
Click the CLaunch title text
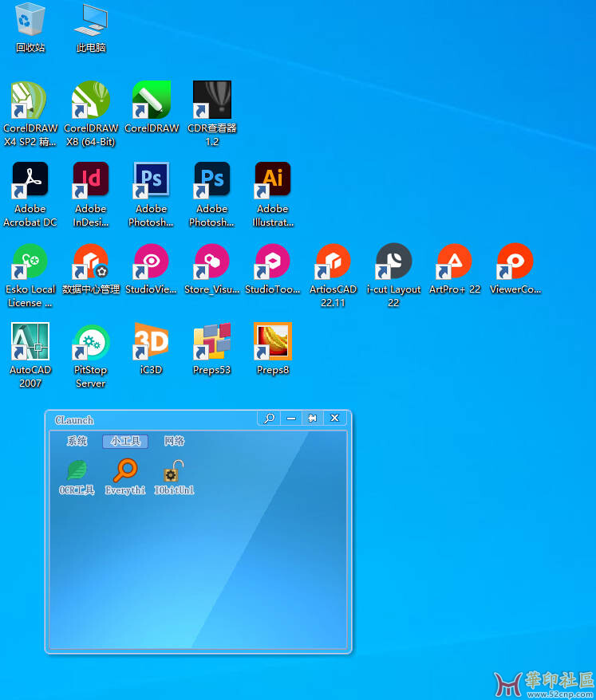point(74,420)
